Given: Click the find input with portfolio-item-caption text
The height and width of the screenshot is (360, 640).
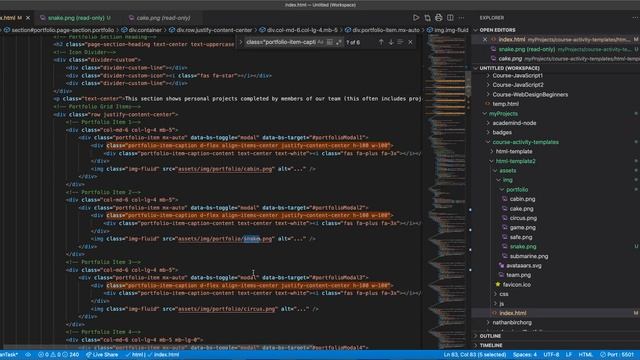Looking at the screenshot, I should point(281,42).
